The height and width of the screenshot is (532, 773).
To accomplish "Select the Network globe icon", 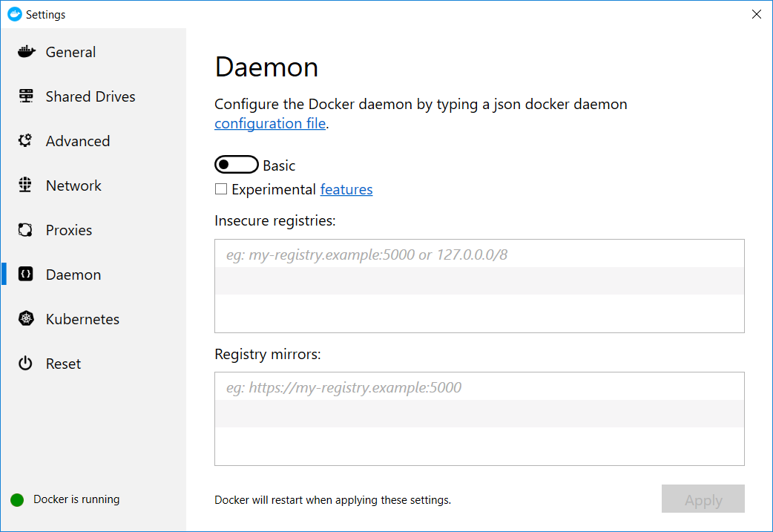I will point(25,185).
